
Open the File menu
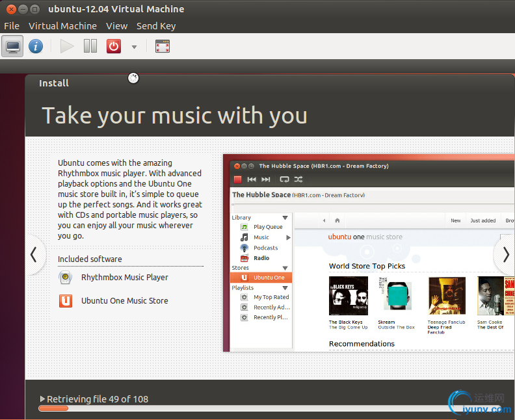pyautogui.click(x=12, y=26)
